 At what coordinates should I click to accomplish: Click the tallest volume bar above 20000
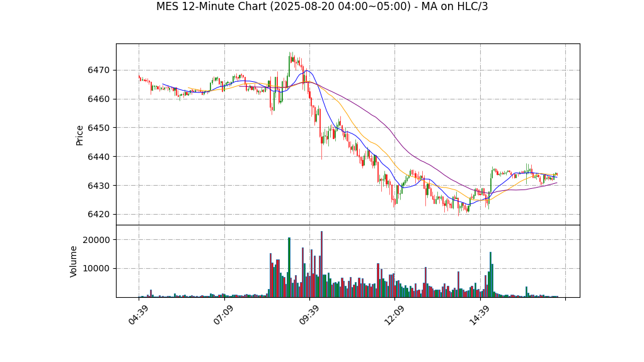click(x=321, y=264)
